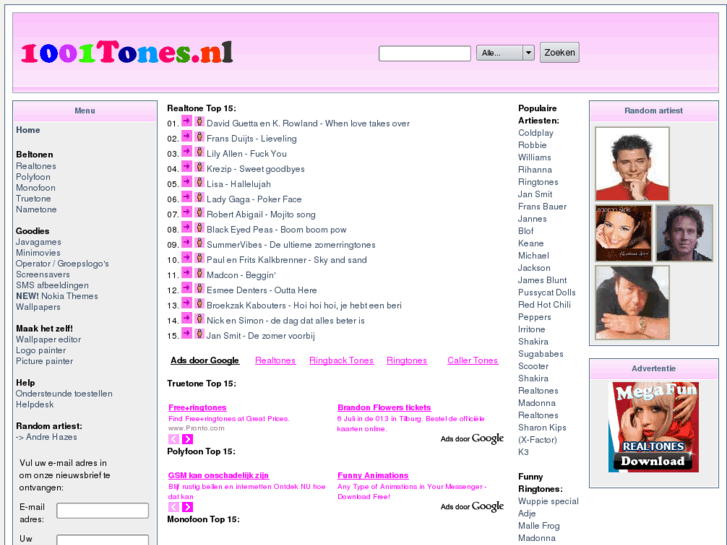Screen dimensions: 727x545
Task: Click the arrow icon beside Robert Abigail - Mojito song
Action: point(186,212)
